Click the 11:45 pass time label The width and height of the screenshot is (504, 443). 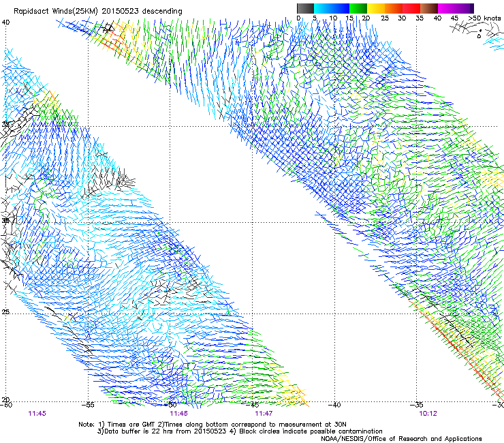[37, 414]
